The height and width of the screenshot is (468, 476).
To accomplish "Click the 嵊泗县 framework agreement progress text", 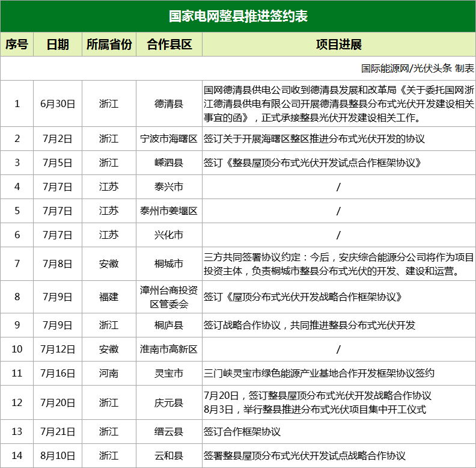I will pos(313,162).
